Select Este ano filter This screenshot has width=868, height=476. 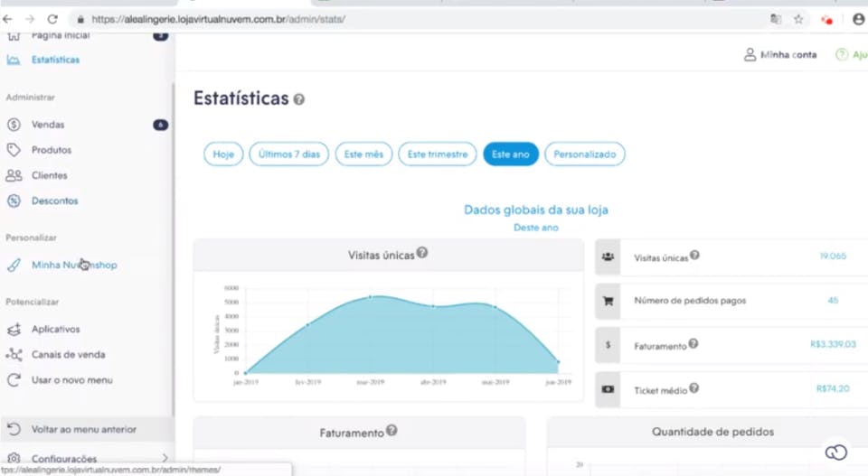tap(510, 154)
